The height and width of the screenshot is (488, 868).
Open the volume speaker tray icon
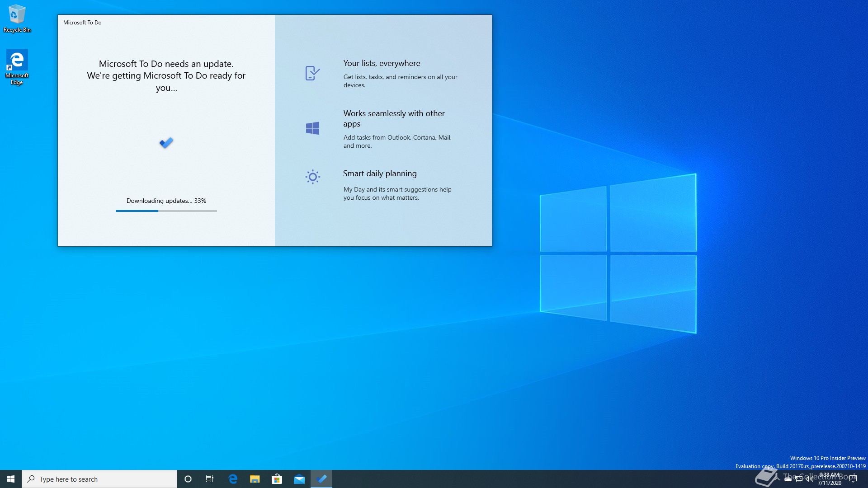tap(810, 479)
